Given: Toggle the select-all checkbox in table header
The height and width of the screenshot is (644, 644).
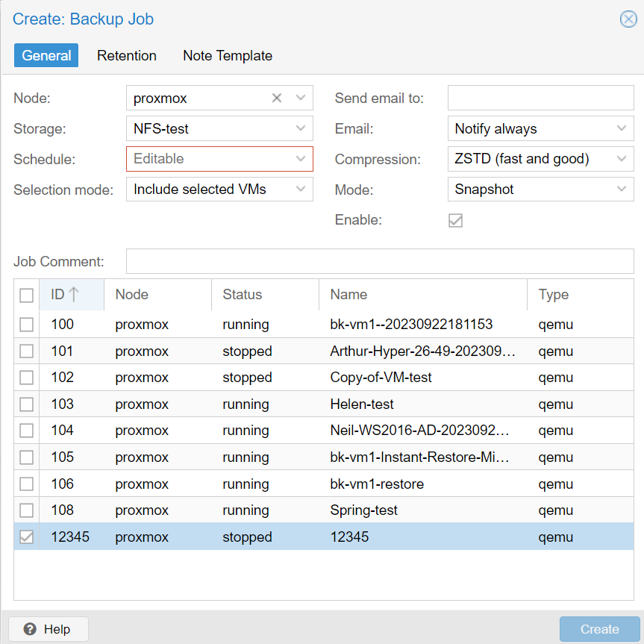Looking at the screenshot, I should pyautogui.click(x=26, y=295).
